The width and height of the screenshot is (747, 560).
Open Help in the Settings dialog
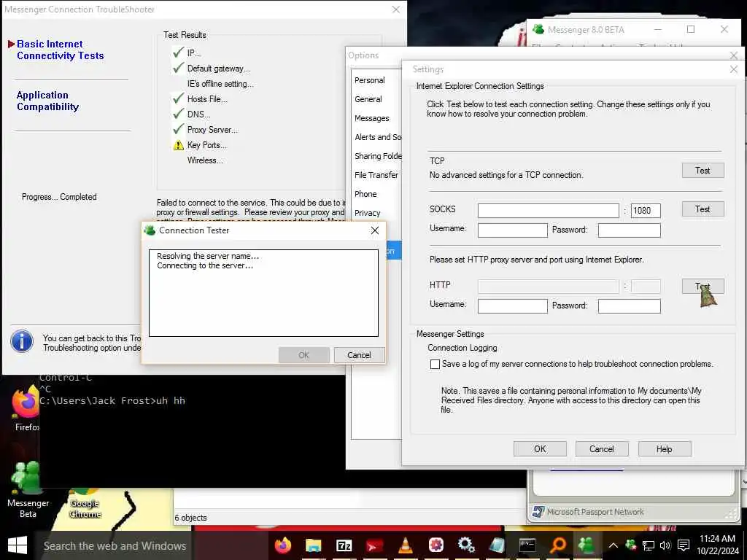point(664,449)
